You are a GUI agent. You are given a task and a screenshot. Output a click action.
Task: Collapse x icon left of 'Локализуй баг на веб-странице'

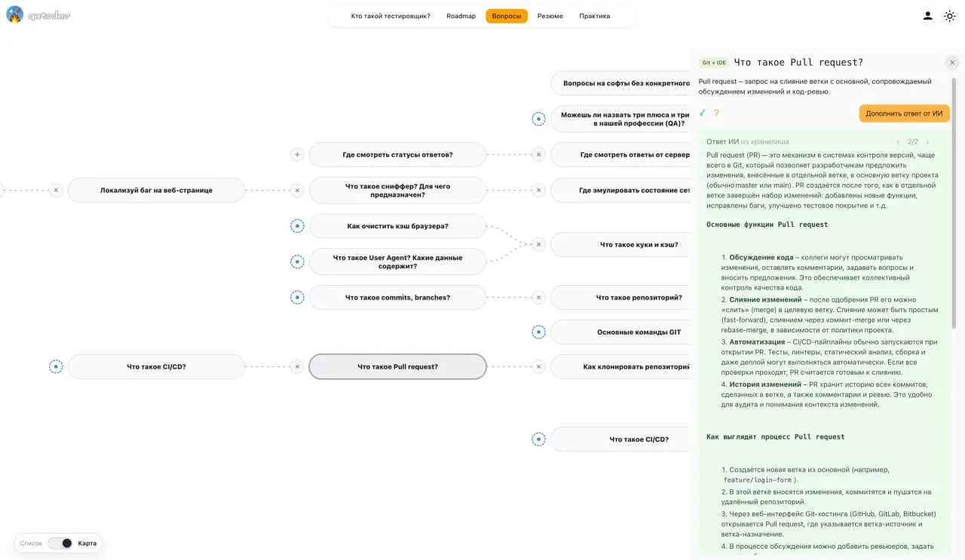[x=56, y=191]
